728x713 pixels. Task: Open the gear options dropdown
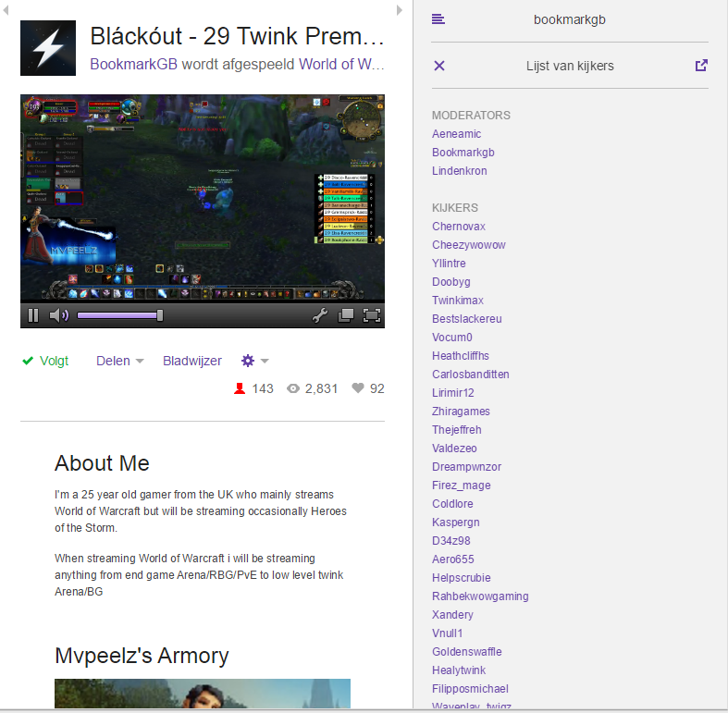click(x=255, y=361)
